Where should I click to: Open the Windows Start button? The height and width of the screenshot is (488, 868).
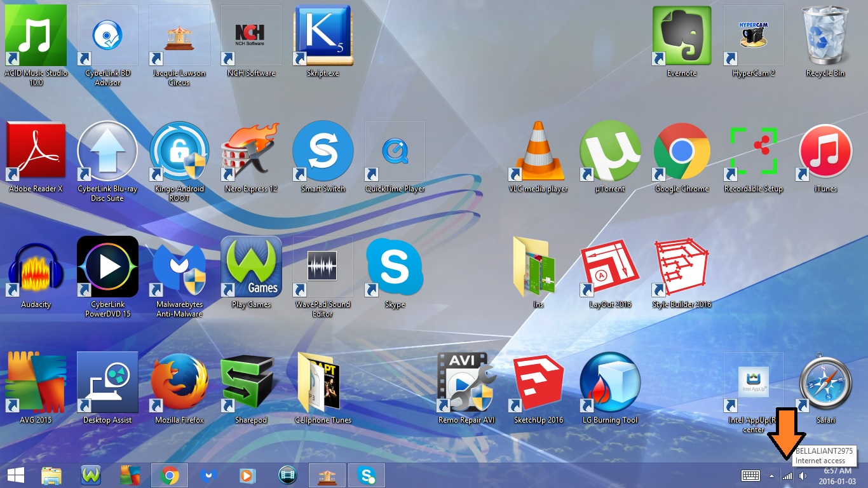[x=15, y=475]
